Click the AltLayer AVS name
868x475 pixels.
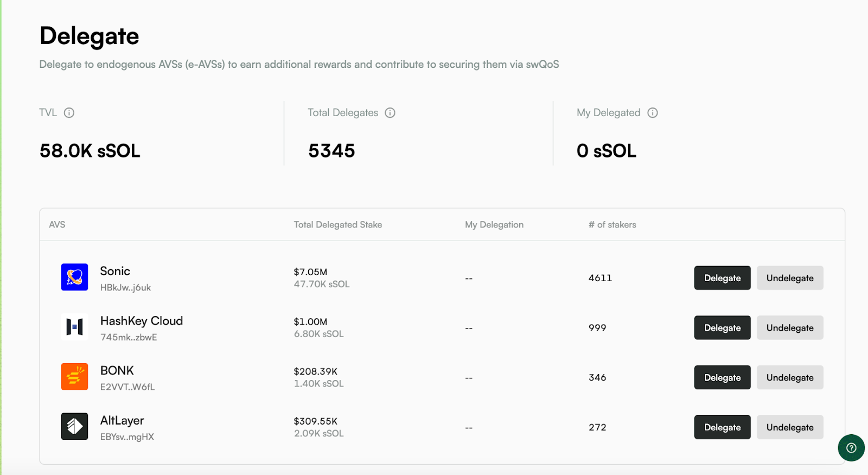(122, 421)
